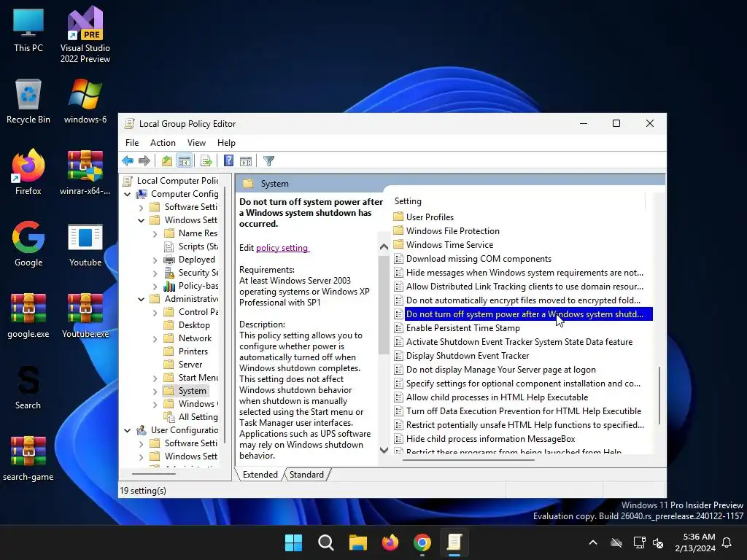Open taskbar Search magnifier
Image resolution: width=747 pixels, height=560 pixels.
(x=326, y=542)
